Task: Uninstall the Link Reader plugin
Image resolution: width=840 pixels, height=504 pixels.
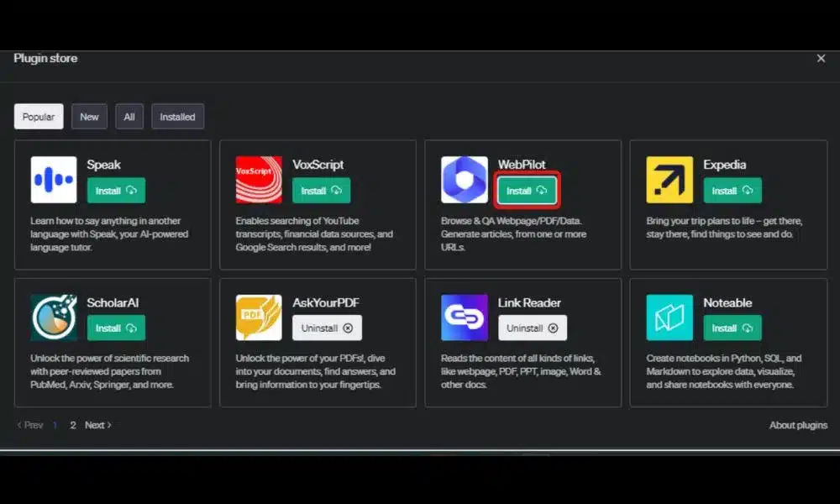Action: [x=533, y=328]
